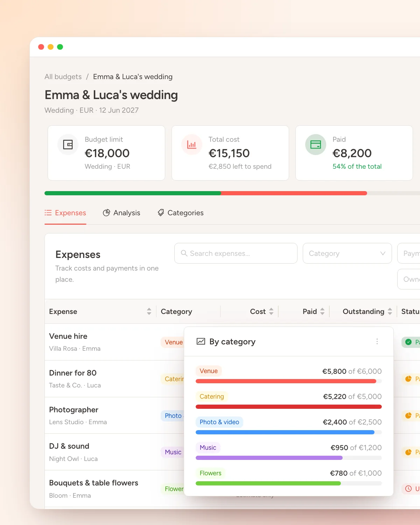
Task: Click the Catering budget progress bar
Action: [289, 407]
